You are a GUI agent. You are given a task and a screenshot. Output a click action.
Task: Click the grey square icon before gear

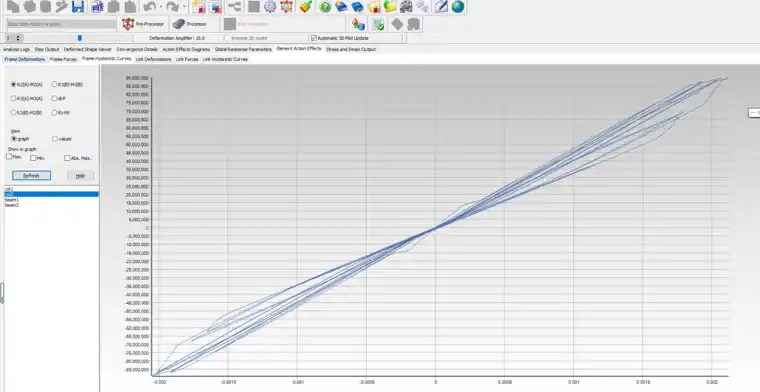pyautogui.click(x=253, y=6)
